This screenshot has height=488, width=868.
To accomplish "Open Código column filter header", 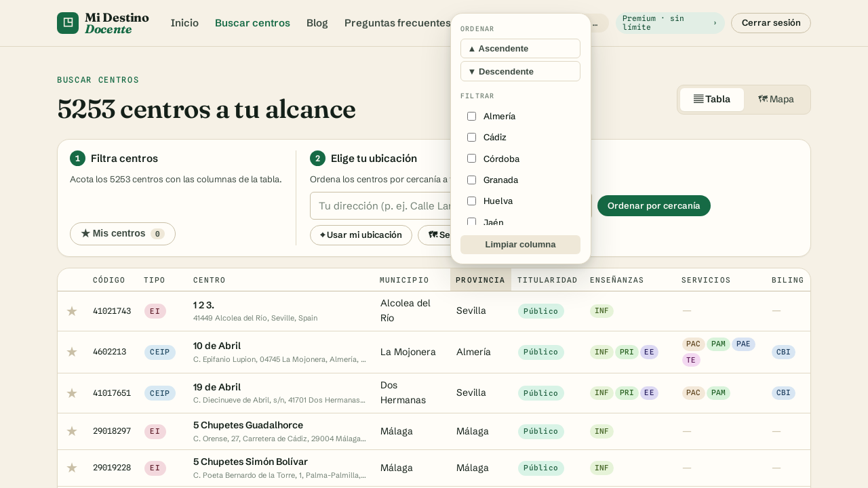I will 109,280.
